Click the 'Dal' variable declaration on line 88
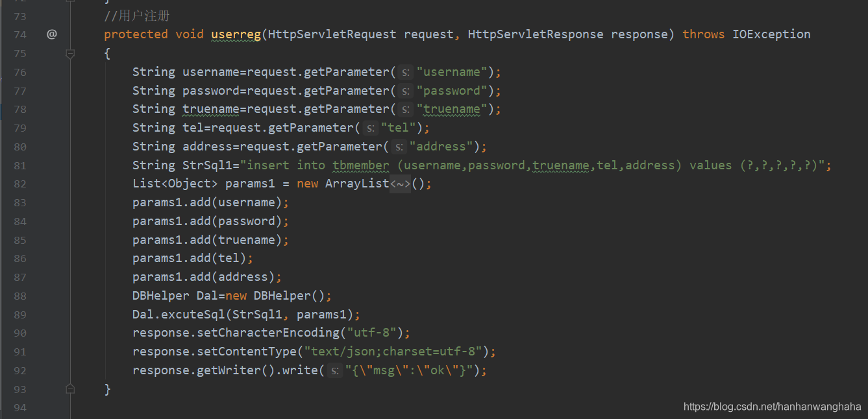This screenshot has width=868, height=419. pyautogui.click(x=207, y=296)
